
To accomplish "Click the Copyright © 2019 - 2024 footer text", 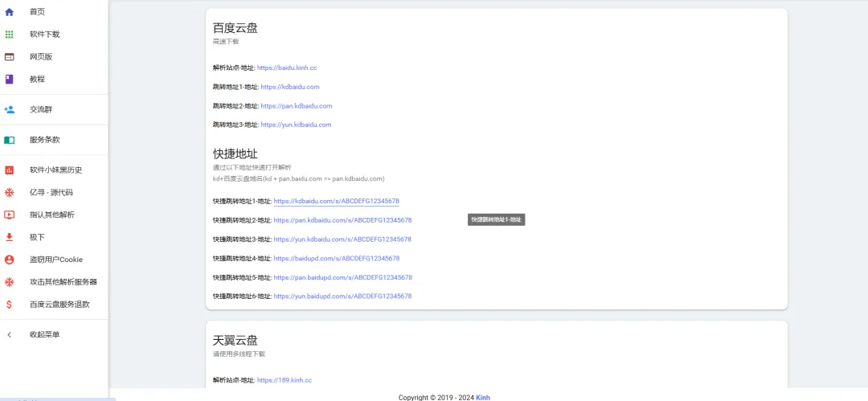I will (x=436, y=397).
